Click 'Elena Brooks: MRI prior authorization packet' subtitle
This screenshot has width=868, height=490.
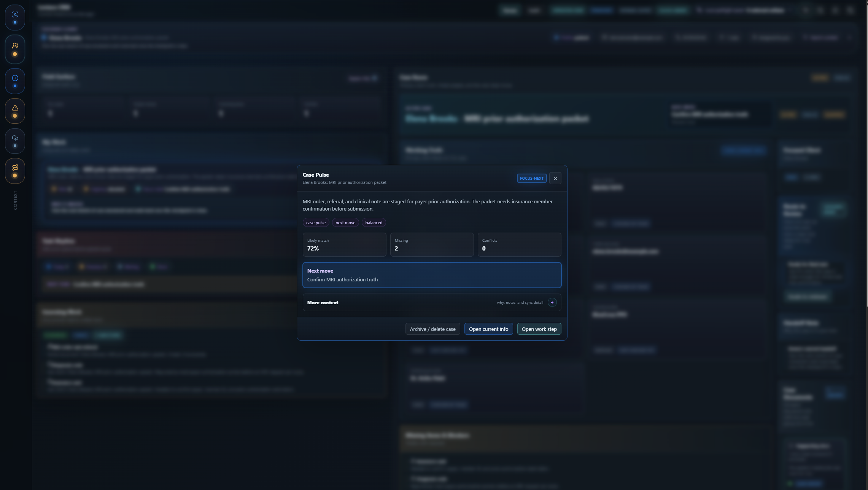pyautogui.click(x=344, y=182)
